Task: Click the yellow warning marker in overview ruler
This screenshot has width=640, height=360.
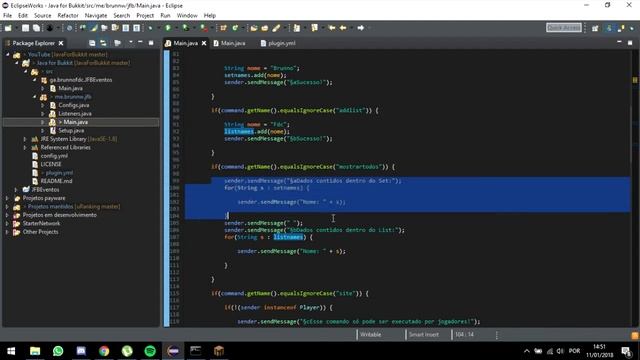Action: [x=635, y=80]
